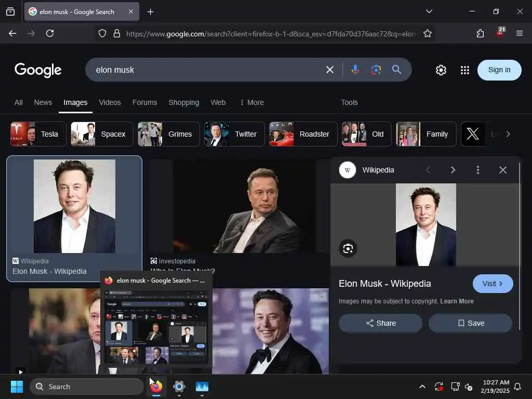Click Firefox icon in taskbar

tap(156, 387)
